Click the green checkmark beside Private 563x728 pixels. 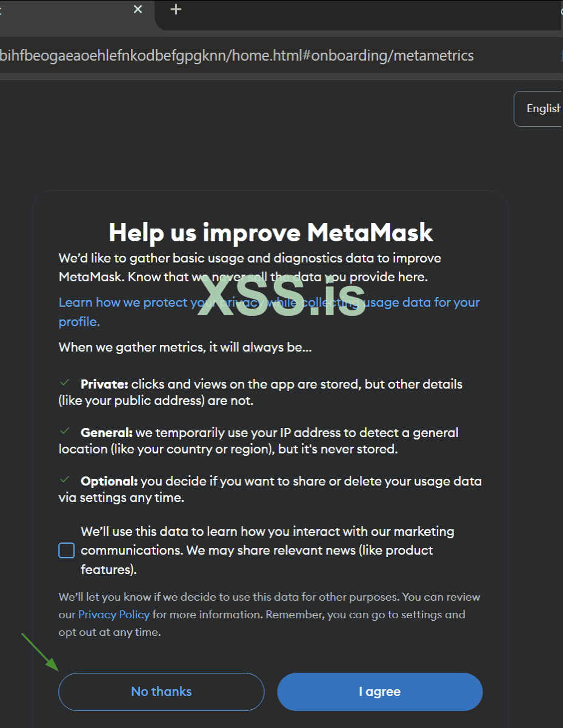click(x=64, y=383)
